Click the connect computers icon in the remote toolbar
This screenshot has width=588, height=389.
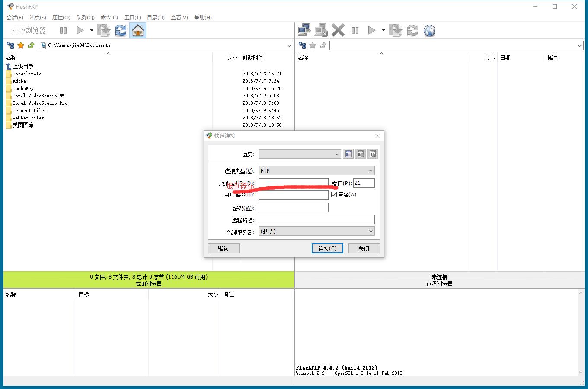tap(304, 30)
